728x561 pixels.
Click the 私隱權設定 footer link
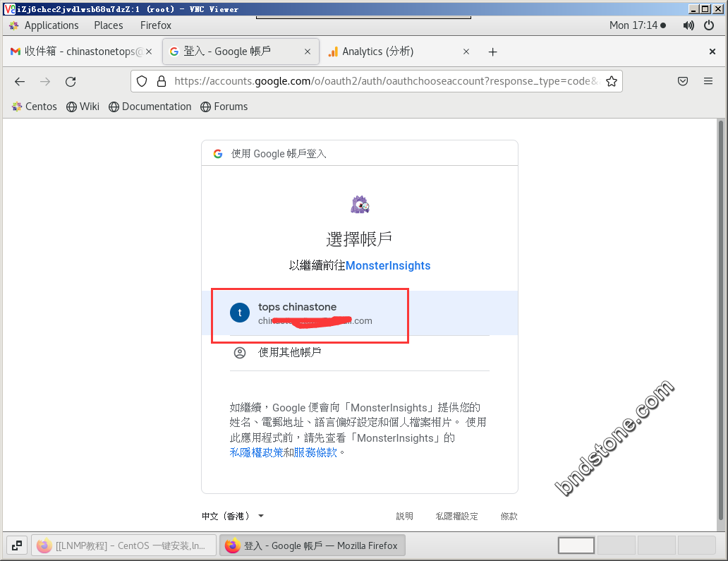point(456,516)
